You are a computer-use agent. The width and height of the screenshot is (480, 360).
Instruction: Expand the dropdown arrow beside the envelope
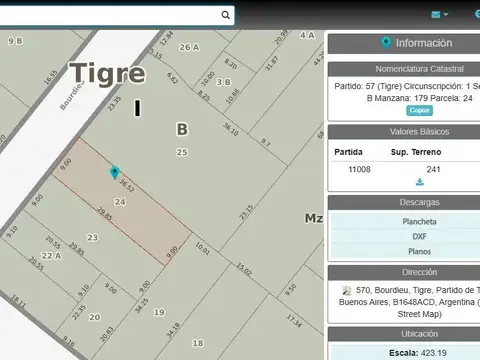[446, 14]
